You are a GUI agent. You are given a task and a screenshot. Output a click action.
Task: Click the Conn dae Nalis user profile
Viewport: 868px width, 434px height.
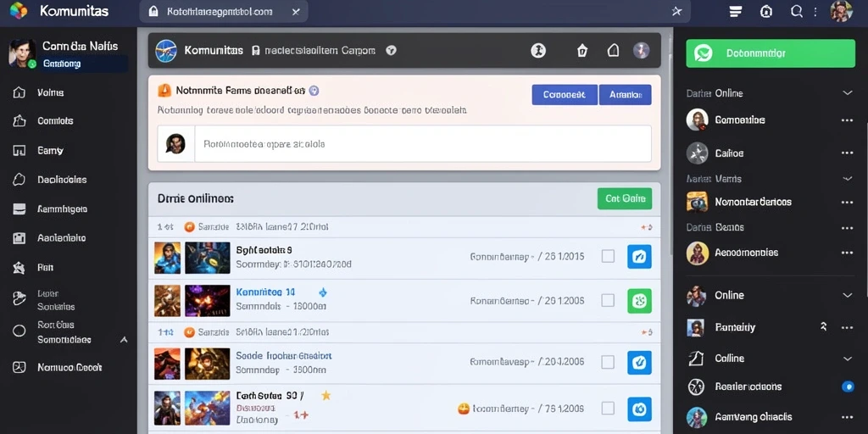68,55
